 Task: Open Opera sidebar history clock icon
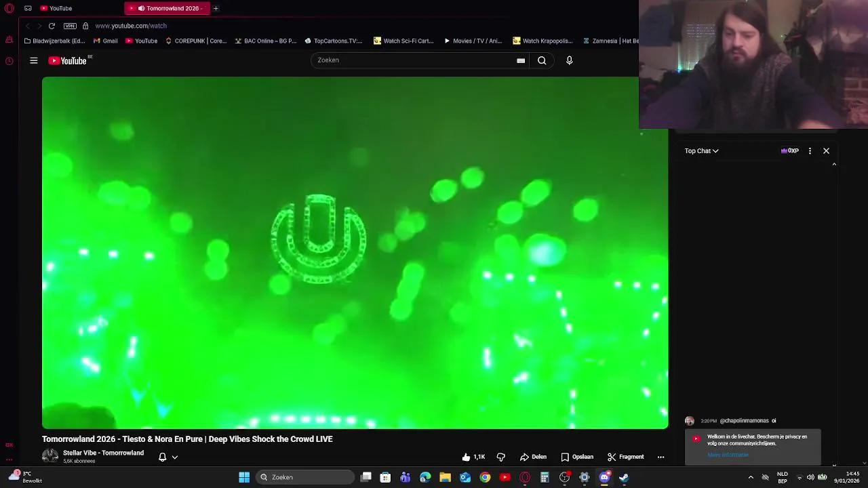click(x=9, y=61)
